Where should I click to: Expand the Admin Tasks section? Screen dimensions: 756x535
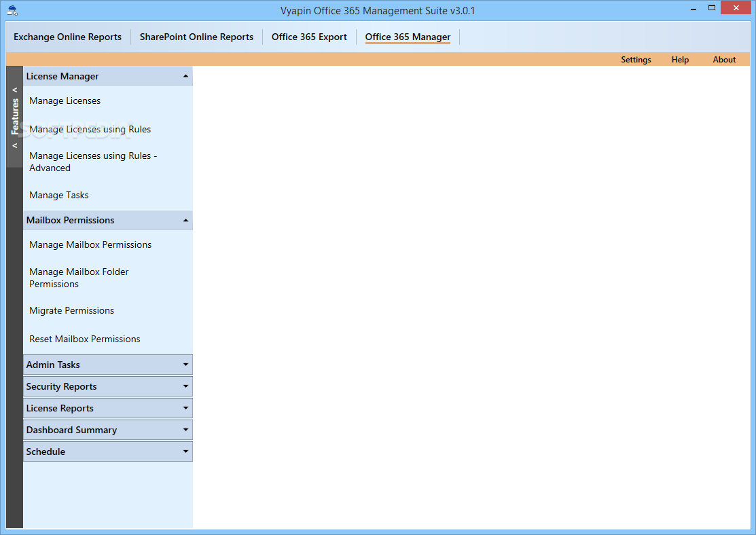pyautogui.click(x=108, y=365)
